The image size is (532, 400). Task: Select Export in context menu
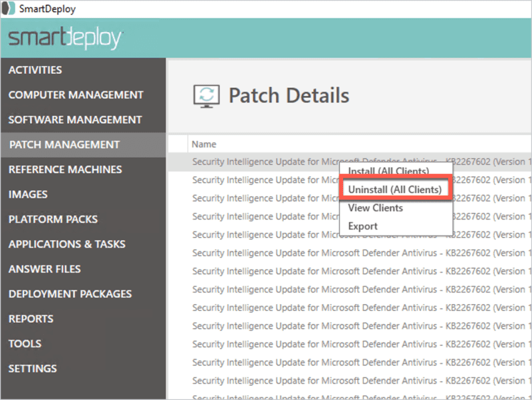tap(362, 226)
